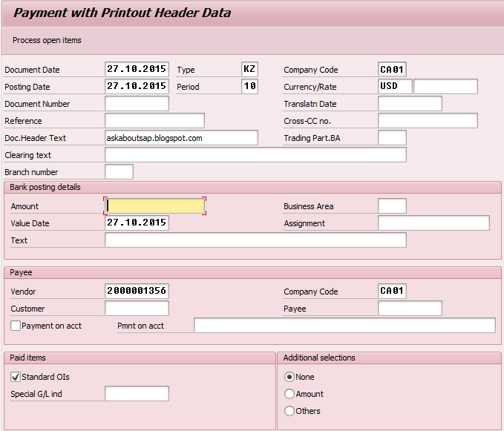
Task: Click the Document Number field
Action: pos(137,103)
